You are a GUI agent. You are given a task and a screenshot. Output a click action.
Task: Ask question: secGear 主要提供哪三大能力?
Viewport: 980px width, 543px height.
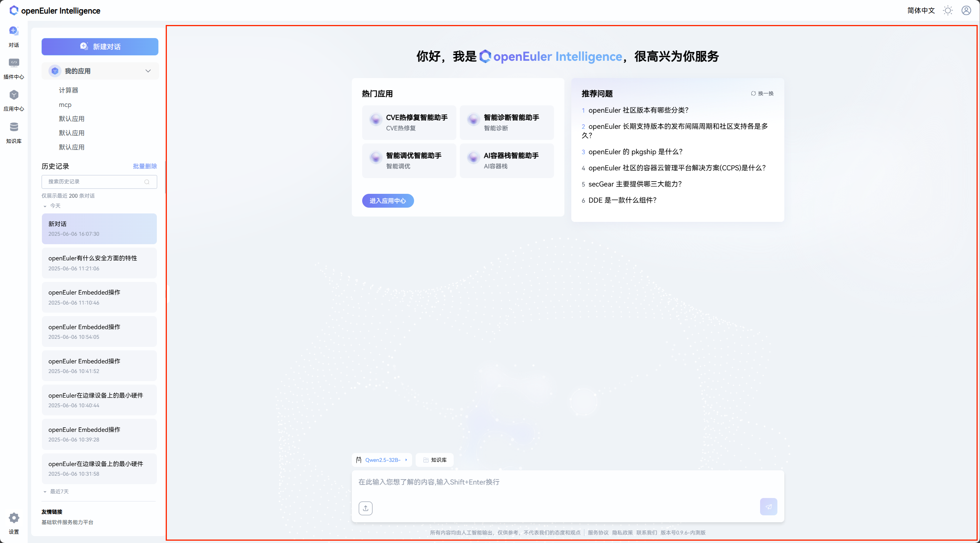[635, 184]
